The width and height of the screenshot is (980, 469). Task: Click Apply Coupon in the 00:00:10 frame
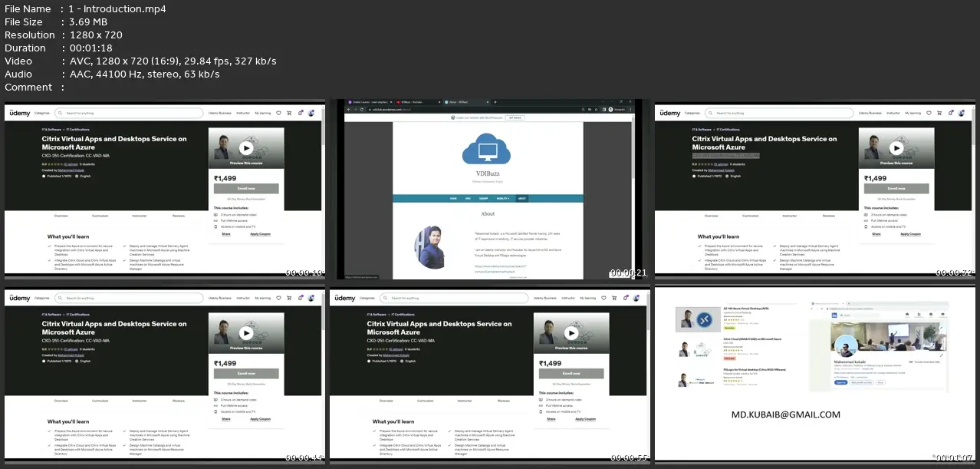tap(260, 234)
